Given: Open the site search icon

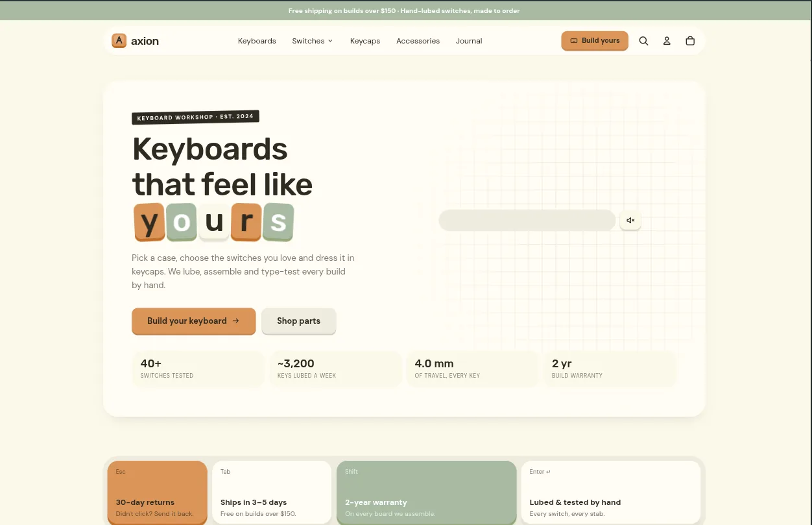Looking at the screenshot, I should pyautogui.click(x=643, y=41).
